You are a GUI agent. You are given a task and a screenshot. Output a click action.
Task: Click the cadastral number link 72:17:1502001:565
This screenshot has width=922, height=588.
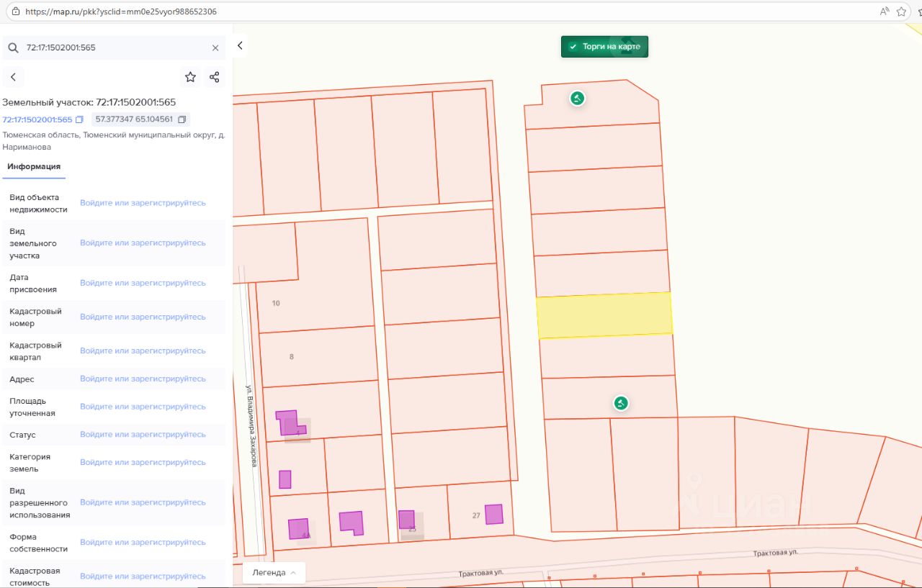point(37,119)
